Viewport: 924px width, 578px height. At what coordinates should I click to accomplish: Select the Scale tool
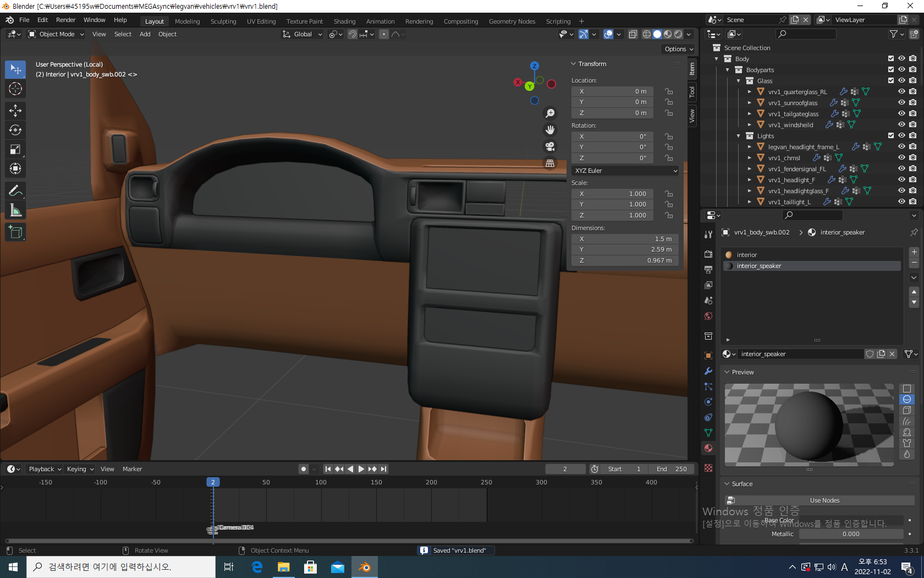[15, 149]
